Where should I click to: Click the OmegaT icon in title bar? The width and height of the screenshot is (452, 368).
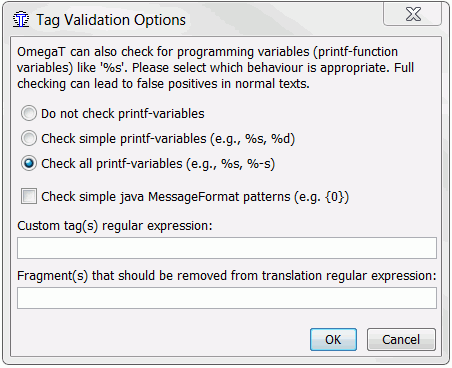point(21,19)
